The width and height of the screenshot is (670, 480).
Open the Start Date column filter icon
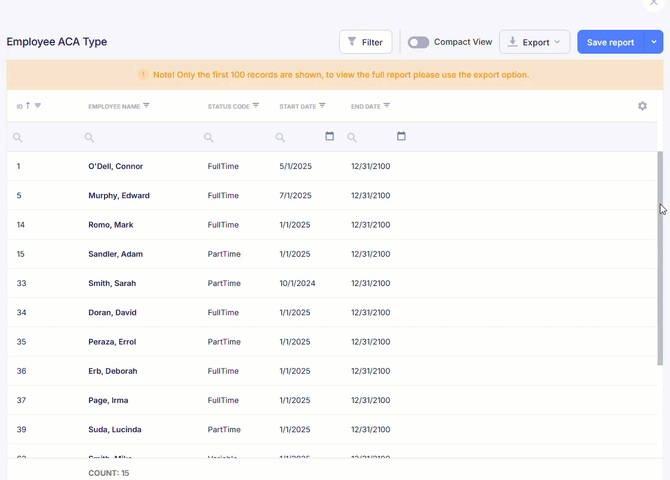tap(322, 106)
